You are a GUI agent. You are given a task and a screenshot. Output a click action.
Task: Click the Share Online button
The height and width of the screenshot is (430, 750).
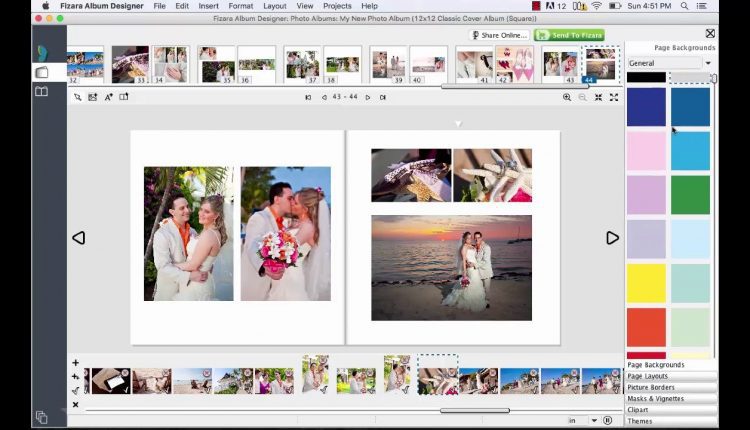point(499,35)
